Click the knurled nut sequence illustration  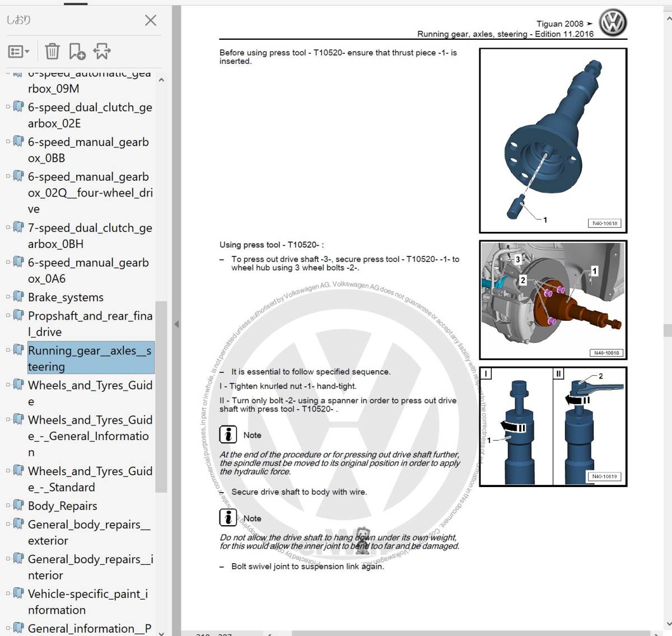tap(553, 427)
